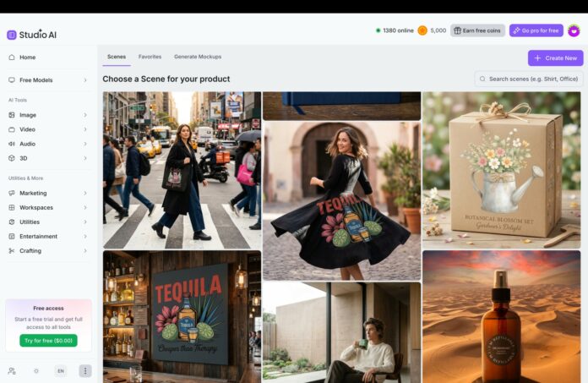Select the man drinking from mug scene
Screen dimensions: 588x383
341,332
